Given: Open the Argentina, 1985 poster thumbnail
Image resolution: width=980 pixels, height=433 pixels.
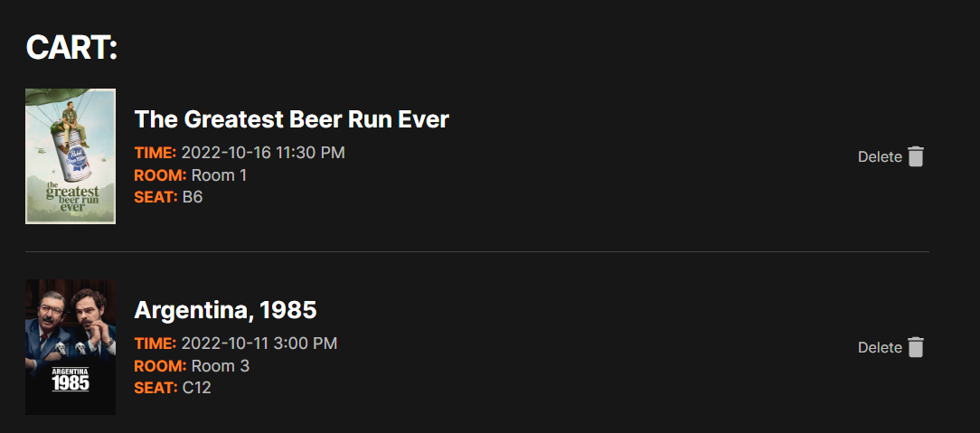Looking at the screenshot, I should 71,347.
